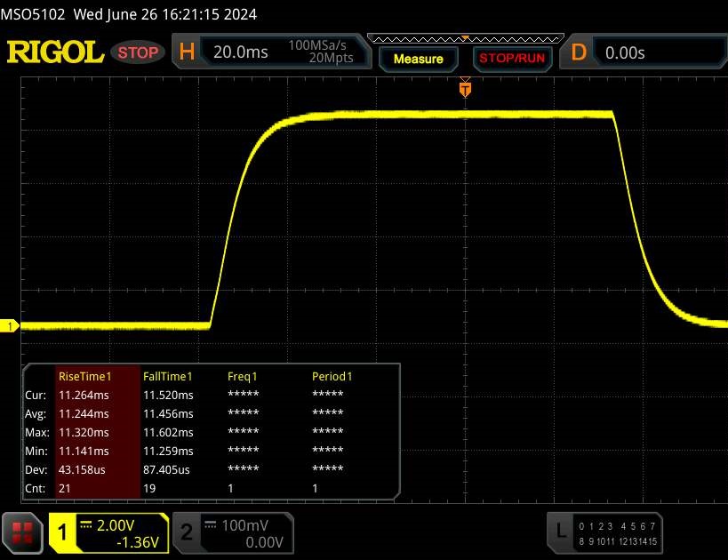Select the 20.0ms horizontal time scale
Image resolution: width=728 pixels, height=560 pixels.
(x=241, y=52)
